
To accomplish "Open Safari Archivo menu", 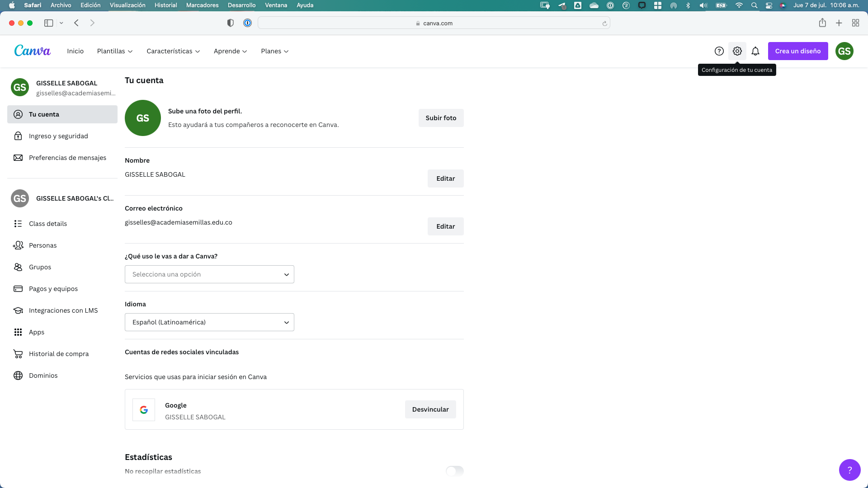I will point(61,5).
